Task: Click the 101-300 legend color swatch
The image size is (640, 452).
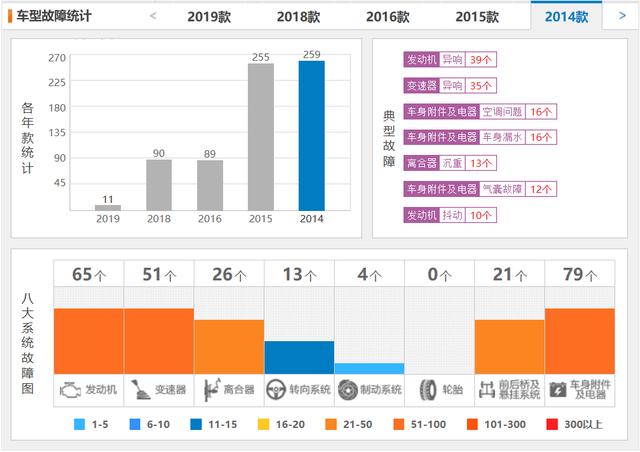Action: click(472, 425)
